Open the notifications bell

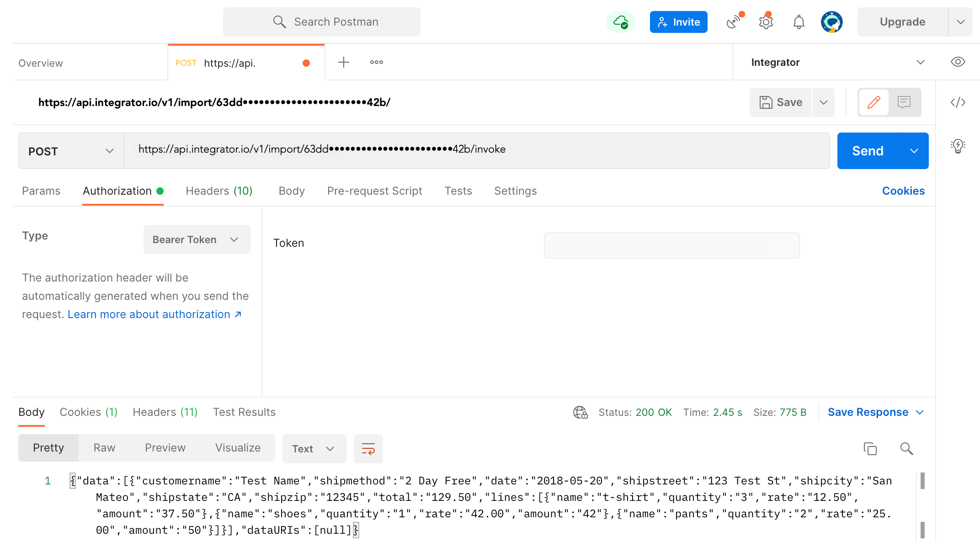point(799,22)
